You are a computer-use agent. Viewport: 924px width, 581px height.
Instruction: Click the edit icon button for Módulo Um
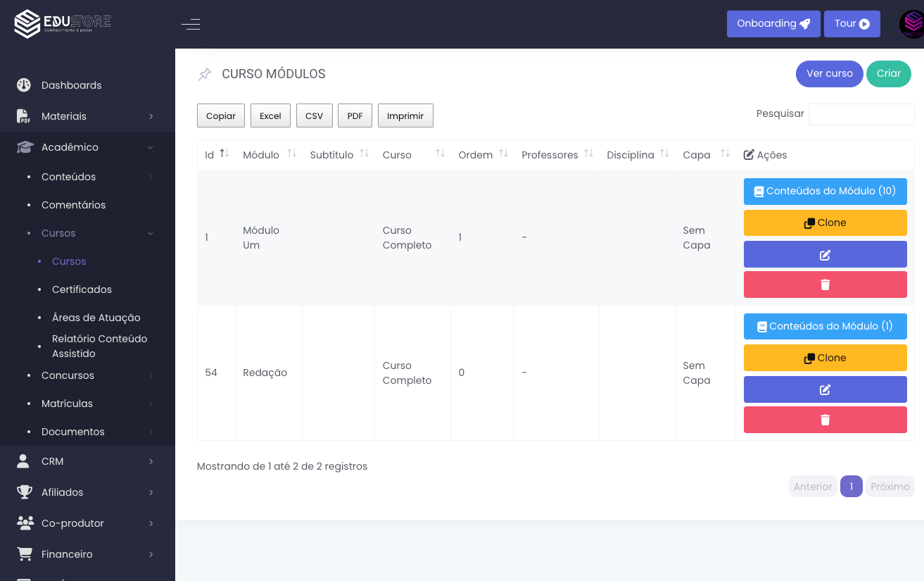point(825,254)
